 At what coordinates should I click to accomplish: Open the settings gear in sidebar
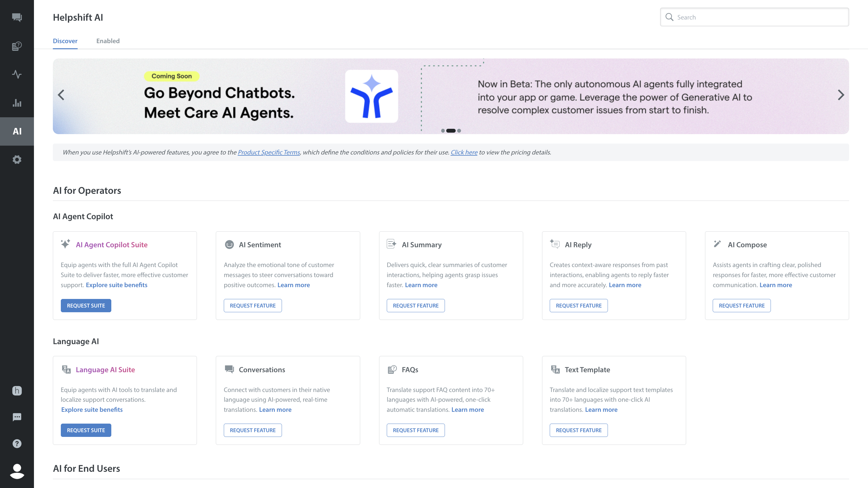click(17, 160)
